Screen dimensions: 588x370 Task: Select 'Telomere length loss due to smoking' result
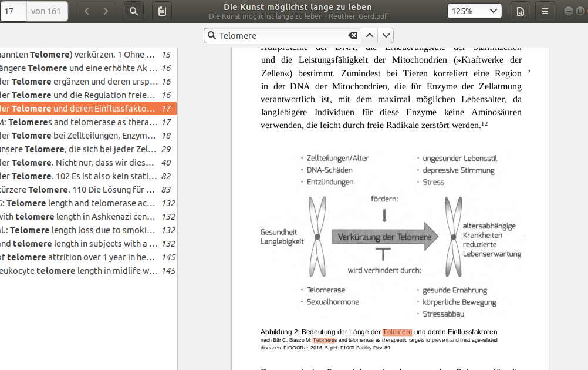coord(88,230)
